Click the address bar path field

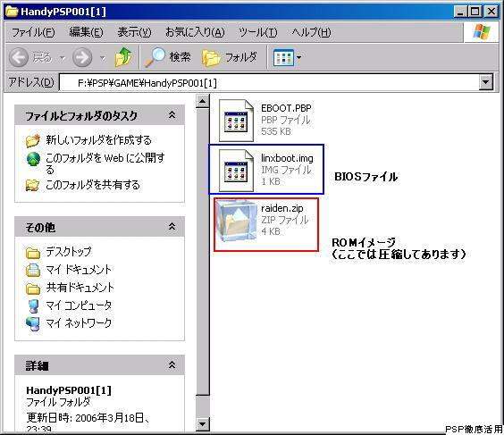coord(269,83)
